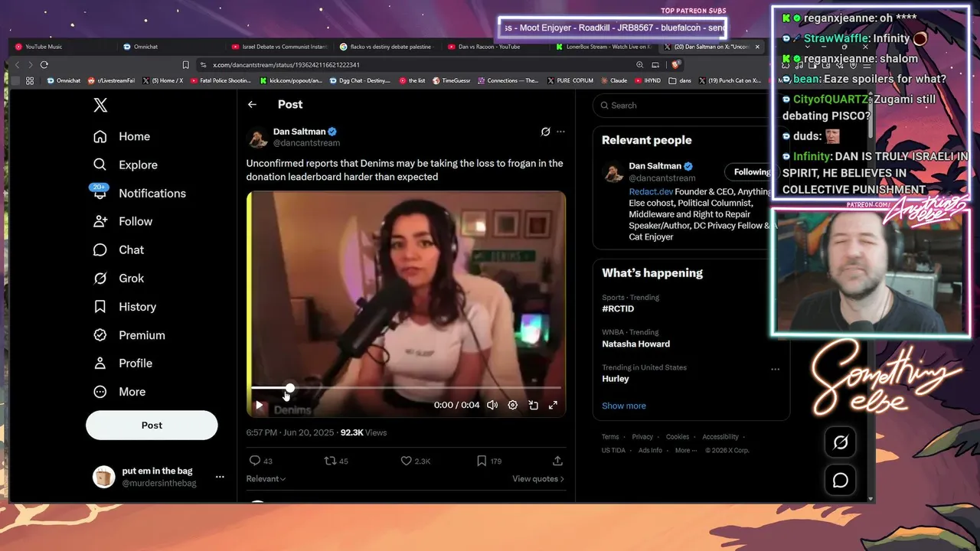
Task: Open options for the Hurley trend
Action: click(x=775, y=369)
